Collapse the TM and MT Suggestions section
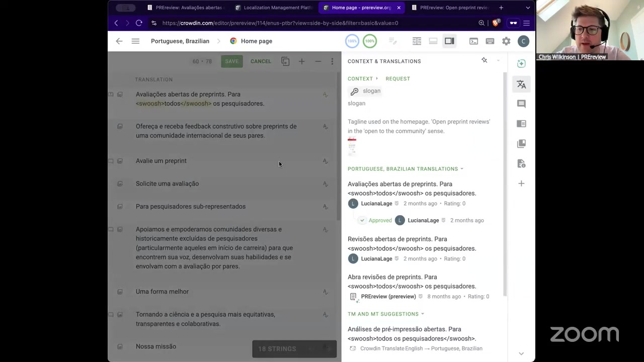This screenshot has height=362, width=644. [x=422, y=314]
